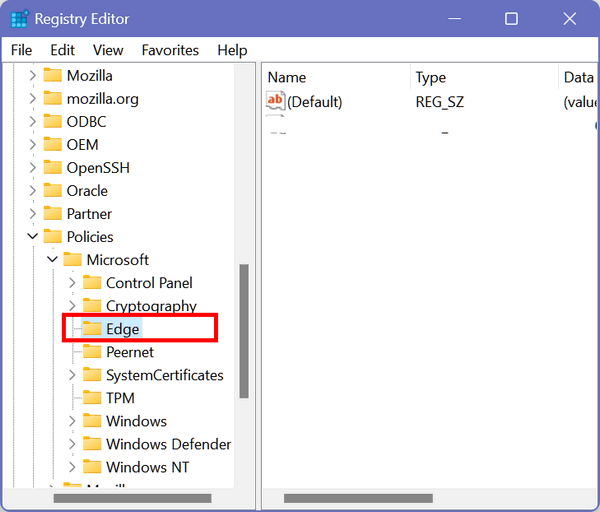Open the Favorites menu
The height and width of the screenshot is (512, 600).
(x=170, y=50)
